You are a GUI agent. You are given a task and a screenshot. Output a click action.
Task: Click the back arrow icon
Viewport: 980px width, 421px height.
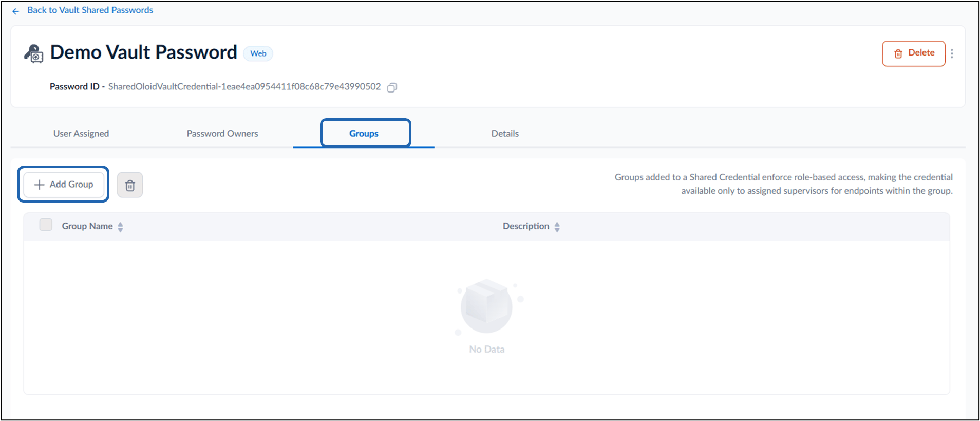(15, 11)
